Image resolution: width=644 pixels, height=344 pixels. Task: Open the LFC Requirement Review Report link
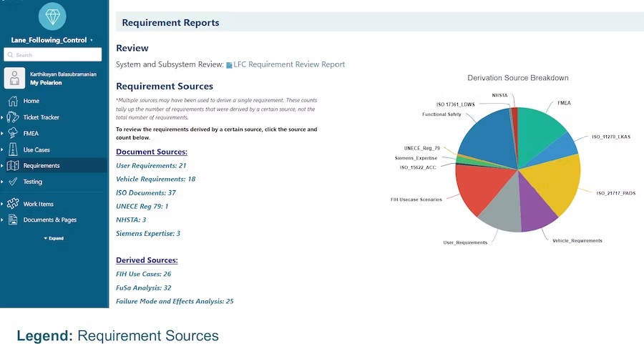pos(288,64)
